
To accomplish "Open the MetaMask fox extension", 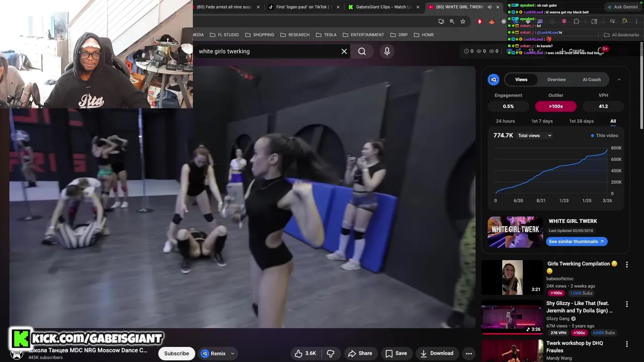I will coord(492,21).
